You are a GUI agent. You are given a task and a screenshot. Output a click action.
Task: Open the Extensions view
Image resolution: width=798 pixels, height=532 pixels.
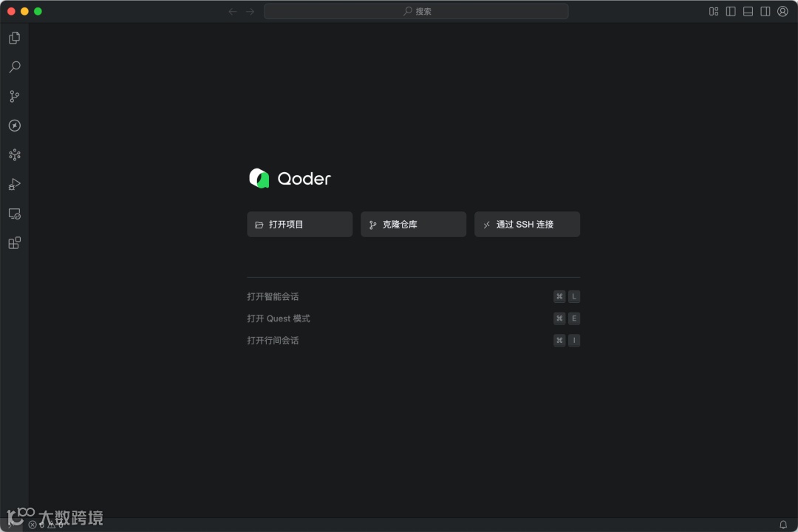point(14,243)
